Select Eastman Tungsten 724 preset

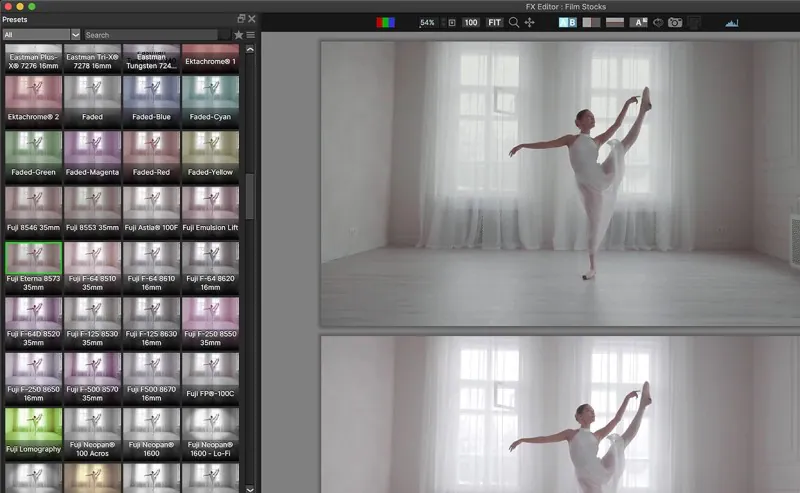pos(151,58)
